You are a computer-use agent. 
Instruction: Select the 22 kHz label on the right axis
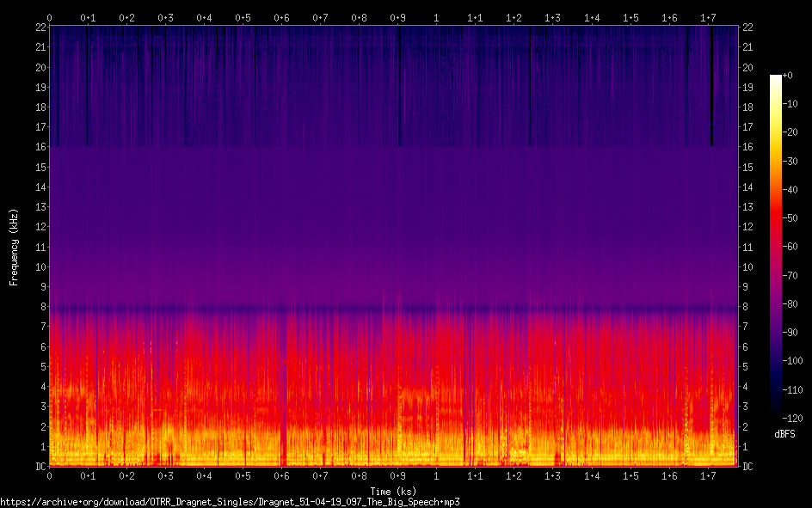coord(747,28)
